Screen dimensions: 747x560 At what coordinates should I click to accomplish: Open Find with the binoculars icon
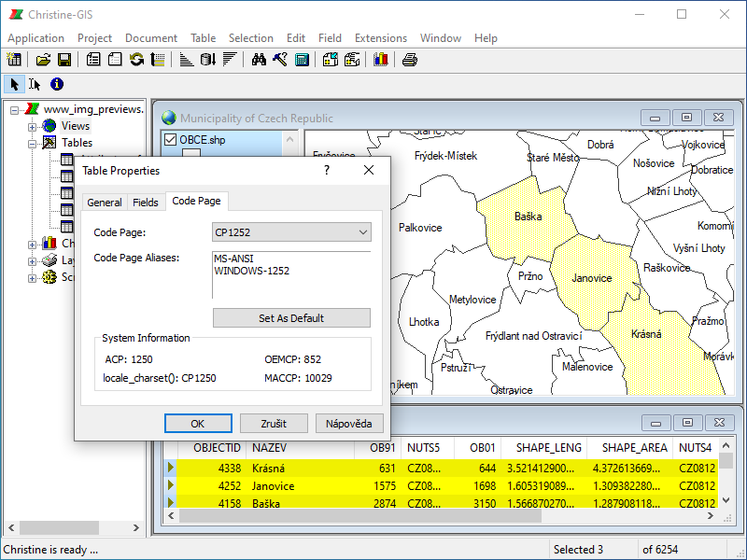point(259,60)
